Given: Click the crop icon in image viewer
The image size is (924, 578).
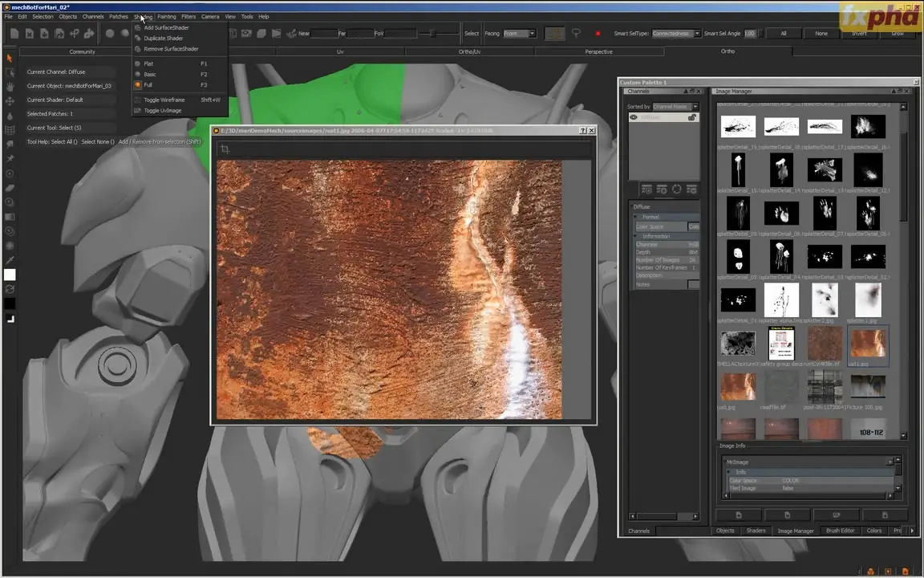Looking at the screenshot, I should [x=225, y=149].
